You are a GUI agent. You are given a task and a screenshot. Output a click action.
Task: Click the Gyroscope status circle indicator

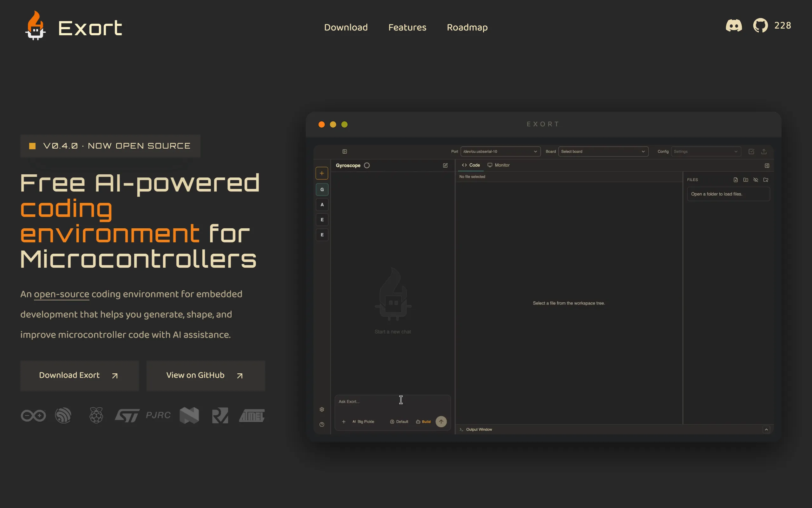point(367,165)
